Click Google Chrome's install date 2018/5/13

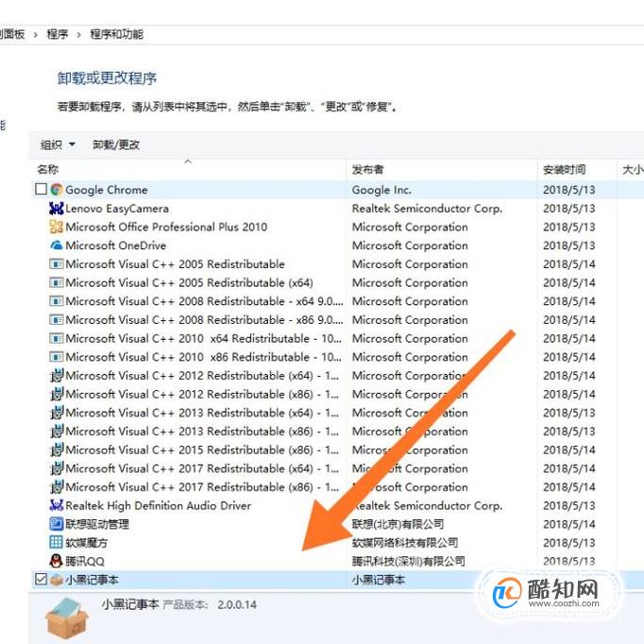coord(568,190)
